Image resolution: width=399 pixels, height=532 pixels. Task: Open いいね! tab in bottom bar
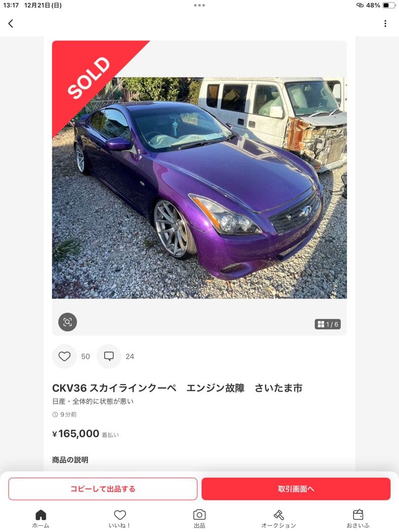coord(120,519)
